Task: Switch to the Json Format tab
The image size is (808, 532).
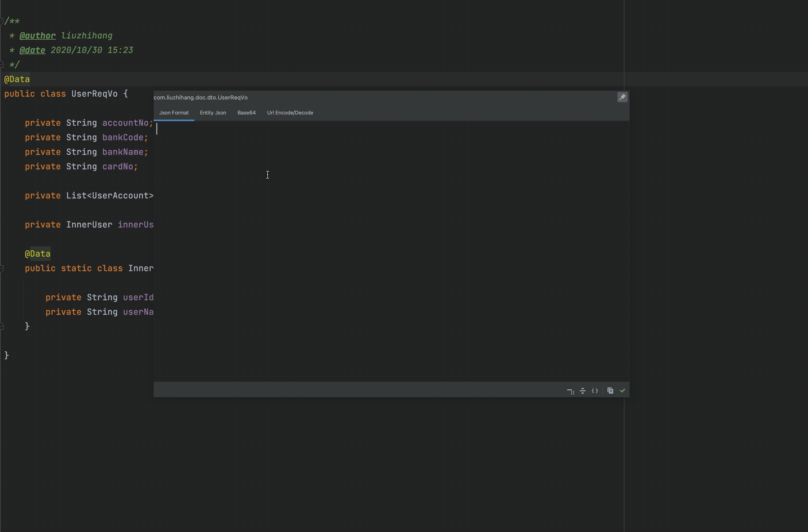Action: pyautogui.click(x=174, y=113)
